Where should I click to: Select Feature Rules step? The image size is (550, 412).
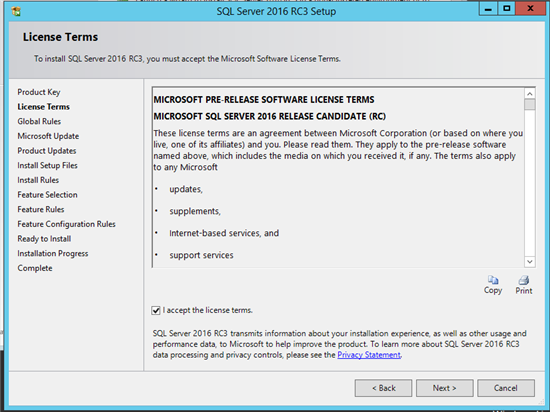click(41, 209)
